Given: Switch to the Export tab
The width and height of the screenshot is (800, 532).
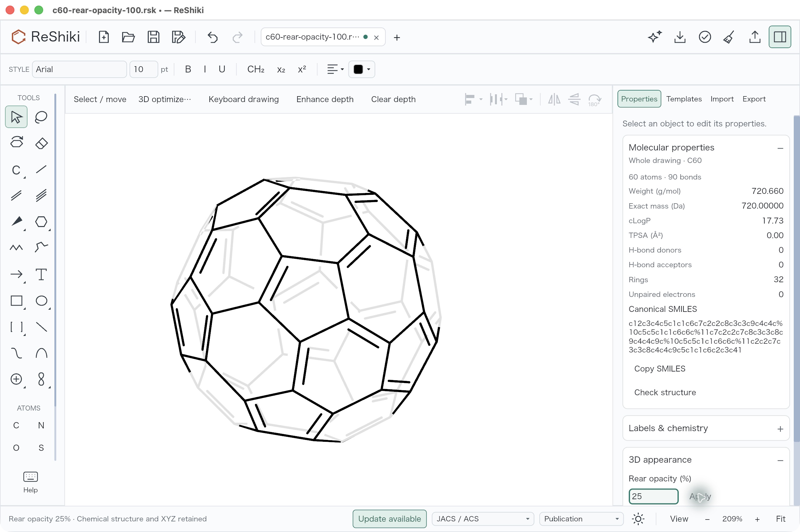Looking at the screenshot, I should (x=754, y=99).
